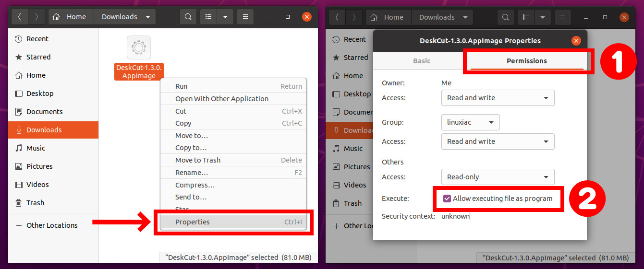Go back in right Files window
This screenshot has width=644, height=269.
click(337, 17)
